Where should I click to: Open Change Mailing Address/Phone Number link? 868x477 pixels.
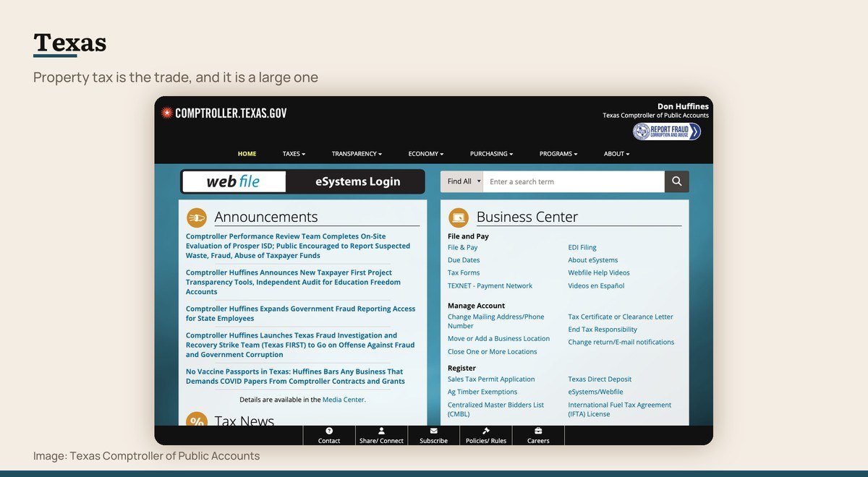[x=496, y=322]
